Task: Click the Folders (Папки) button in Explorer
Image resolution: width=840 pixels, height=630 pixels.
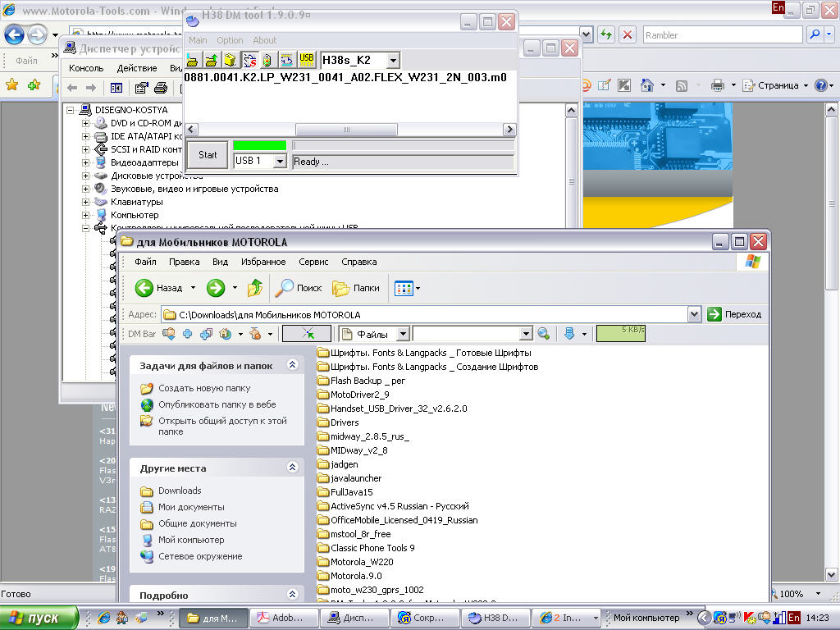Action: click(356, 288)
